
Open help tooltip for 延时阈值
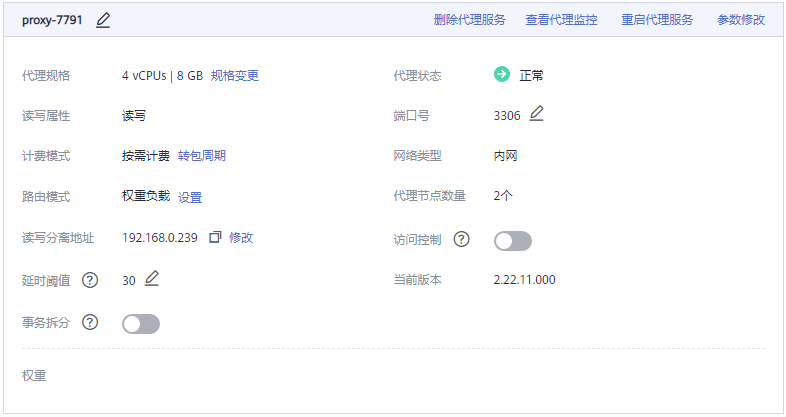point(90,280)
